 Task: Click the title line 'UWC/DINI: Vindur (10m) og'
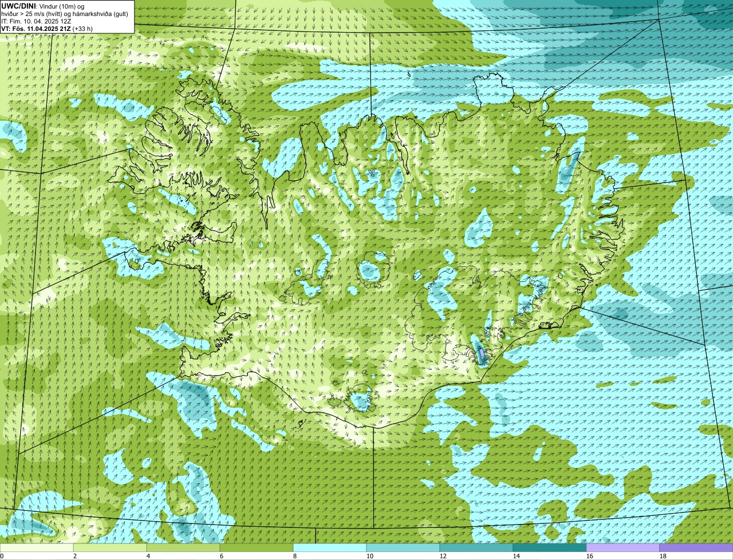point(43,6)
